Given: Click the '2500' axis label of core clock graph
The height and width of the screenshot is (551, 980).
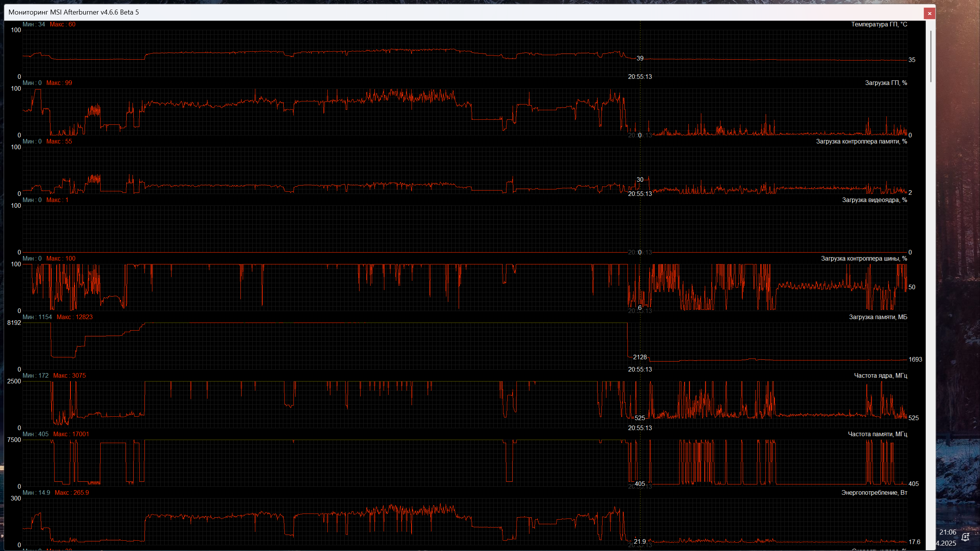Looking at the screenshot, I should 14,381.
